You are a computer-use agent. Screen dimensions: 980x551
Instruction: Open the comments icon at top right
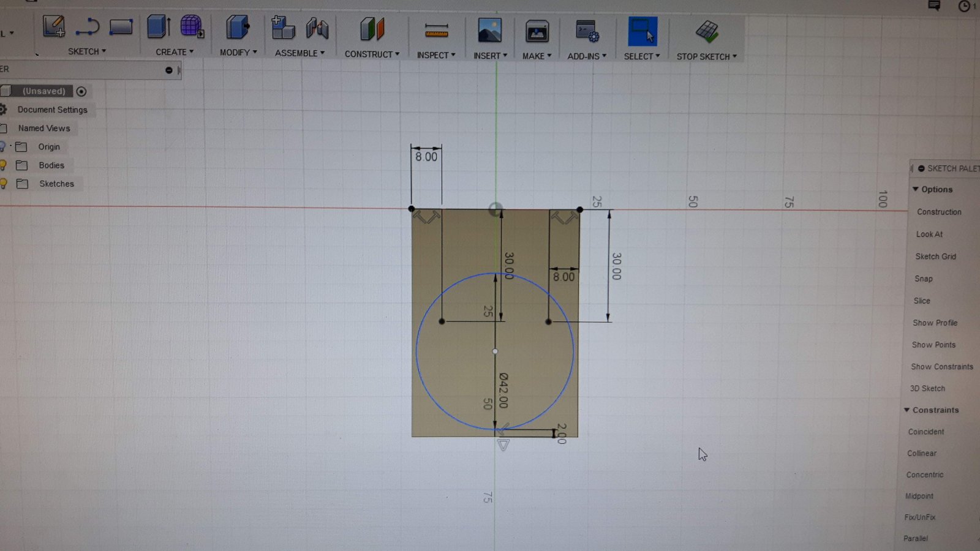pos(934,6)
